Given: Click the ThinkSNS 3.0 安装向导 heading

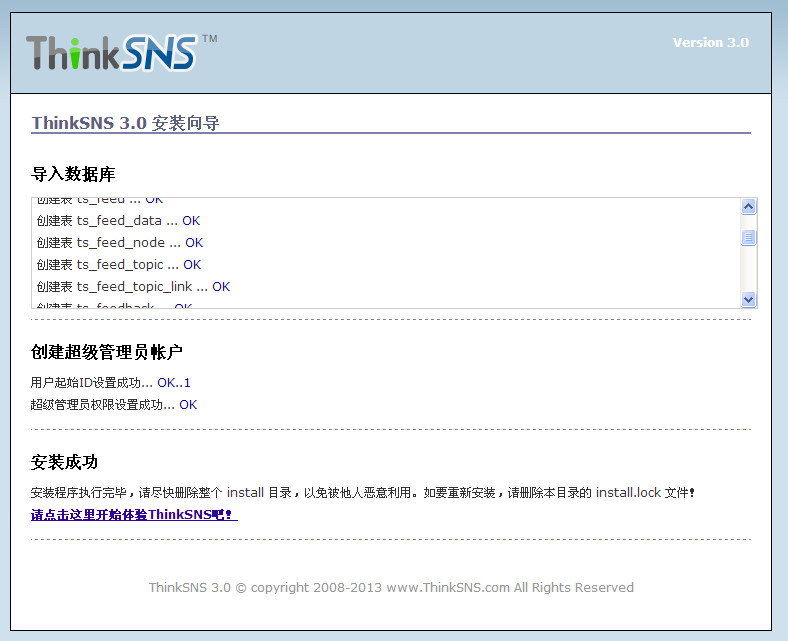Looking at the screenshot, I should pyautogui.click(x=125, y=123).
